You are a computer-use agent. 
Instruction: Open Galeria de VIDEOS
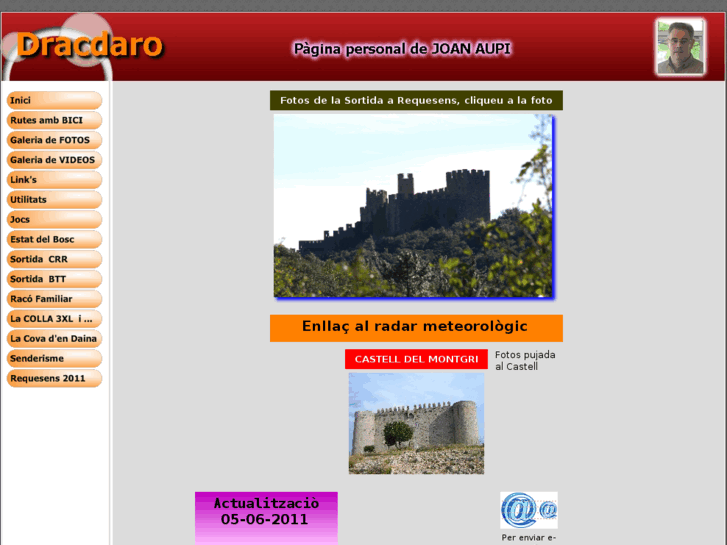coord(54,160)
